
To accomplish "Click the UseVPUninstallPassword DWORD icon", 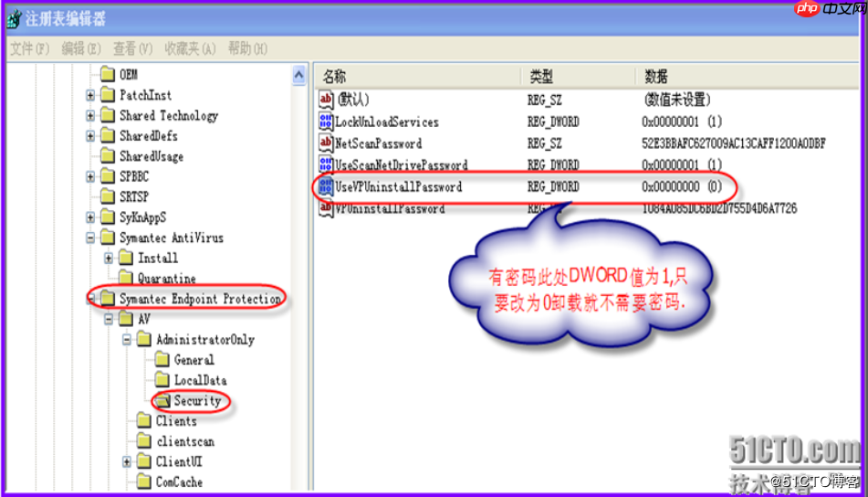I will [x=326, y=186].
